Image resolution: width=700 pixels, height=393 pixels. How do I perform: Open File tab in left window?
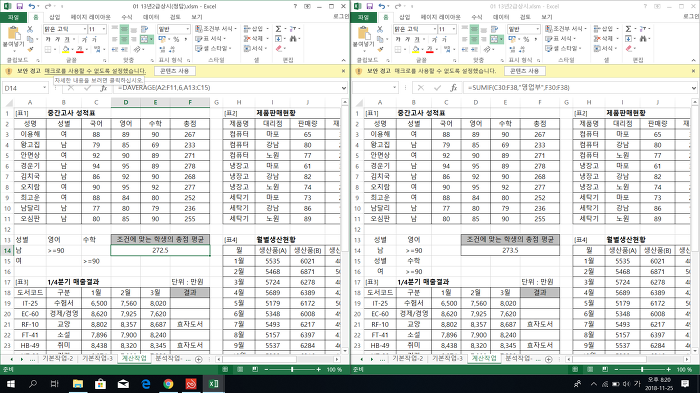point(13,17)
